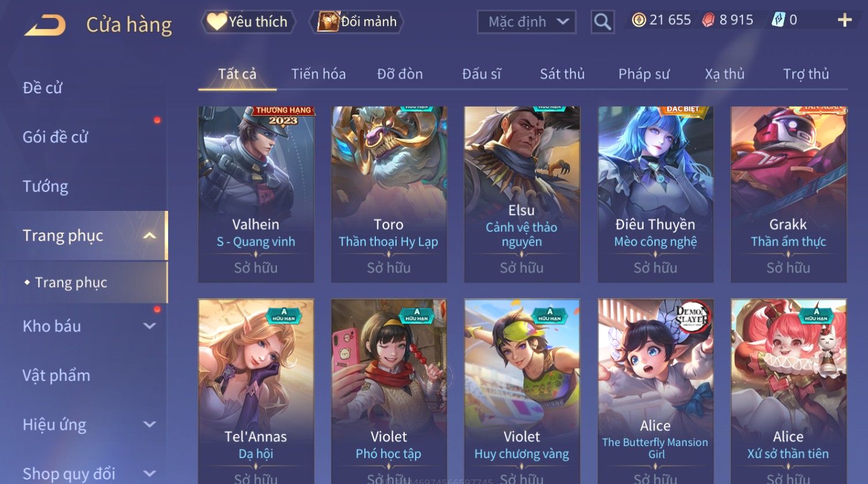This screenshot has width=868, height=484.
Task: Tap the blue voucher currency icon
Action: (778, 20)
